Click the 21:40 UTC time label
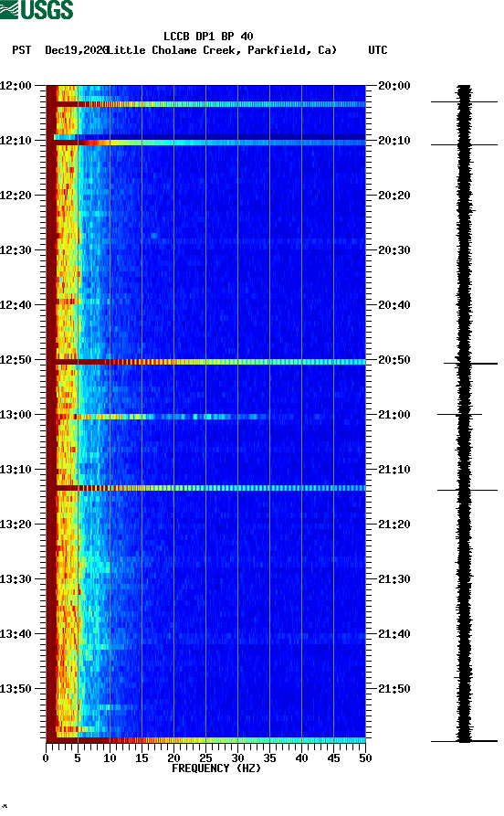This screenshot has width=504, height=816. 394,634
